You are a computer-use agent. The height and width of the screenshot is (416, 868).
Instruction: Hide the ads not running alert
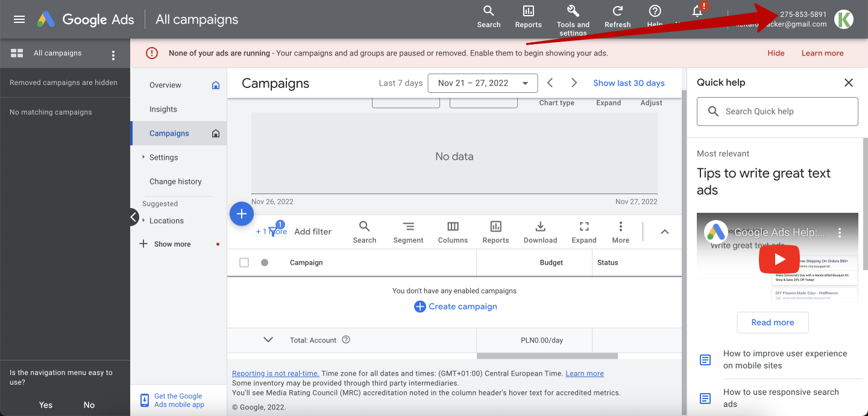[x=776, y=53]
